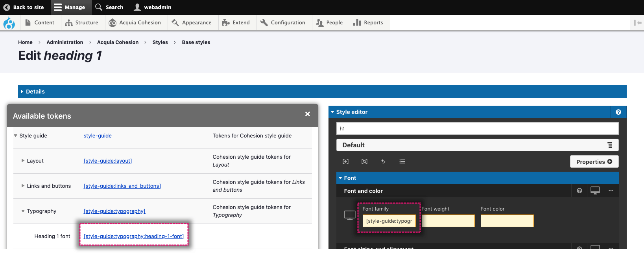Screen dimensions: 644x253
Task: Go to Acquia Cohesion breadcrumb
Action: (x=118, y=42)
